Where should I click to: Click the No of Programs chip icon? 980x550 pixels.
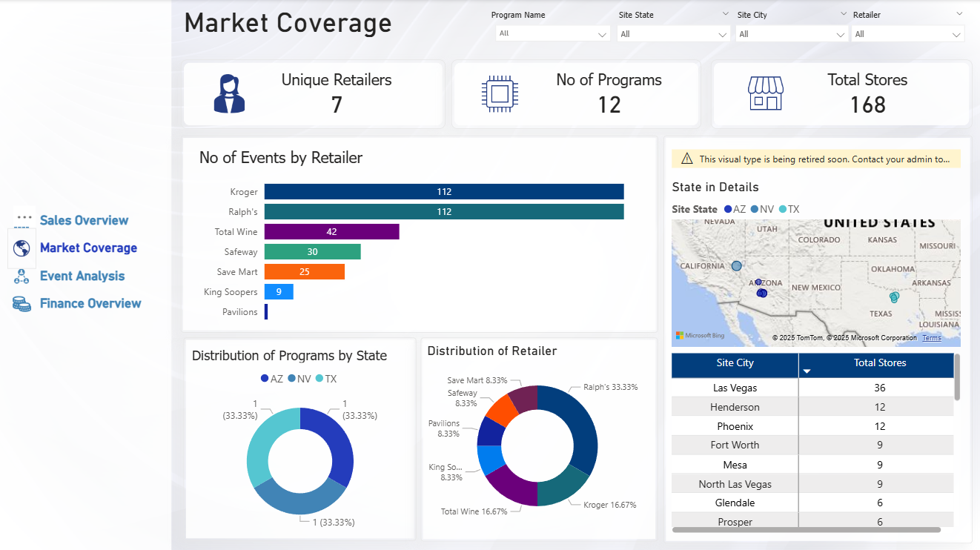click(x=499, y=93)
